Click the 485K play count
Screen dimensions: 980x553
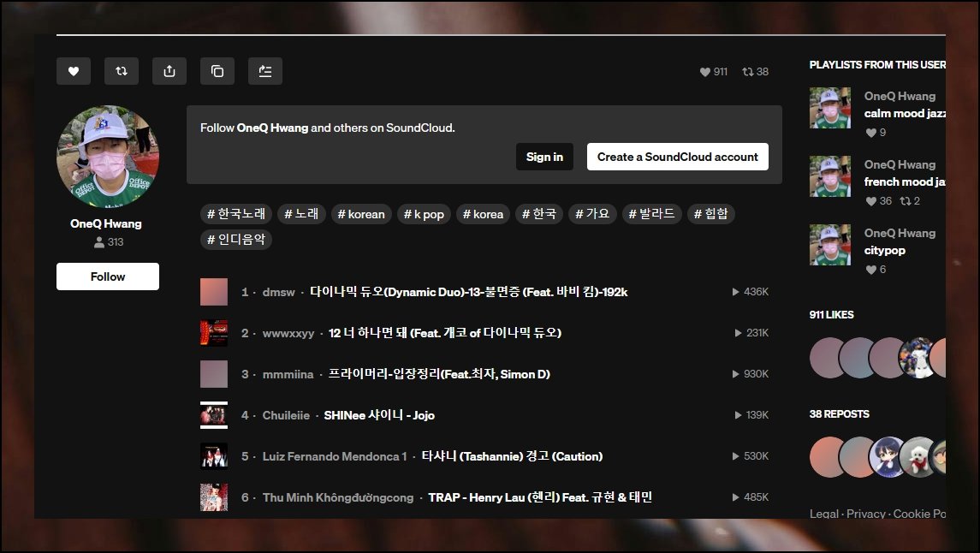tap(750, 497)
